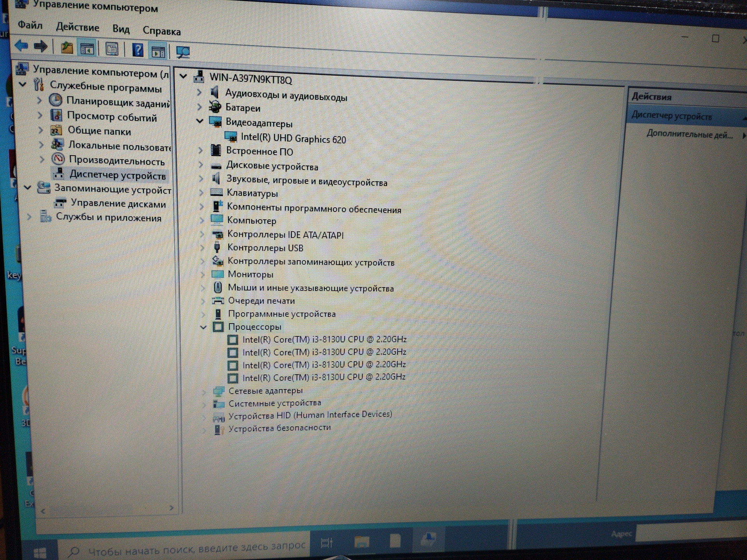747x560 pixels.
Task: Click Дополнительные действия in the Actions pane
Action: coord(689,134)
